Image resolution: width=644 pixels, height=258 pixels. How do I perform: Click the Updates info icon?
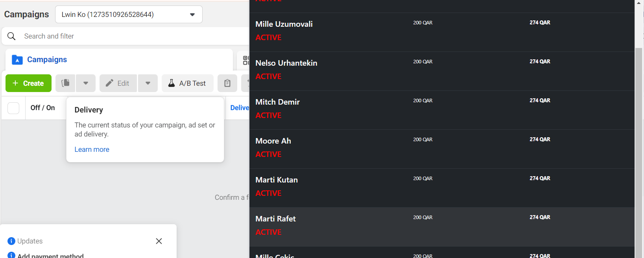point(11,241)
